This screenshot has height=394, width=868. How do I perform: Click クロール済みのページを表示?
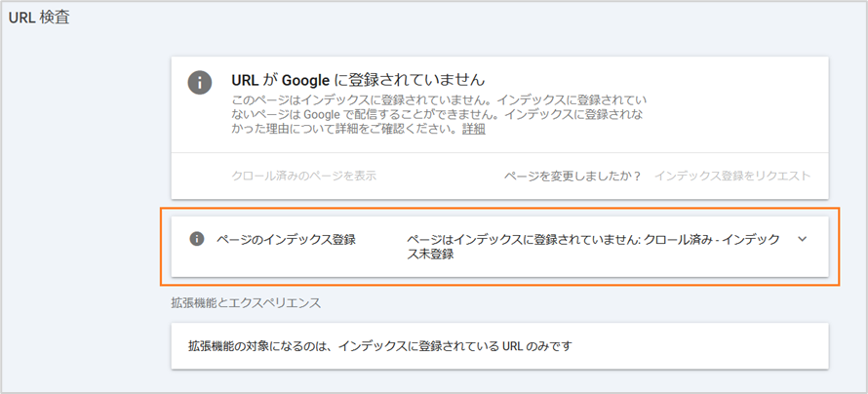click(304, 176)
